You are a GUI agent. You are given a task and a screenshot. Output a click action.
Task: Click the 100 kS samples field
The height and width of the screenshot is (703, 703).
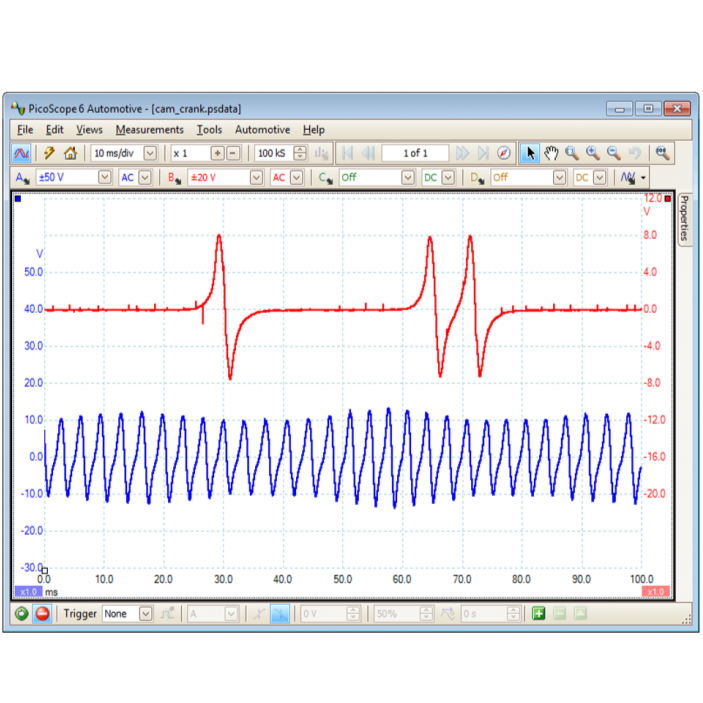click(x=271, y=153)
